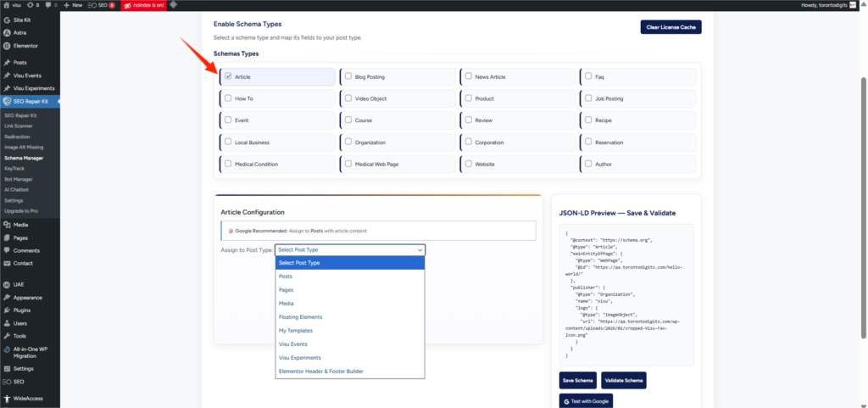The width and height of the screenshot is (868, 408).
Task: Open the Plugins plug icon in the sidebar
Action: click(x=7, y=310)
